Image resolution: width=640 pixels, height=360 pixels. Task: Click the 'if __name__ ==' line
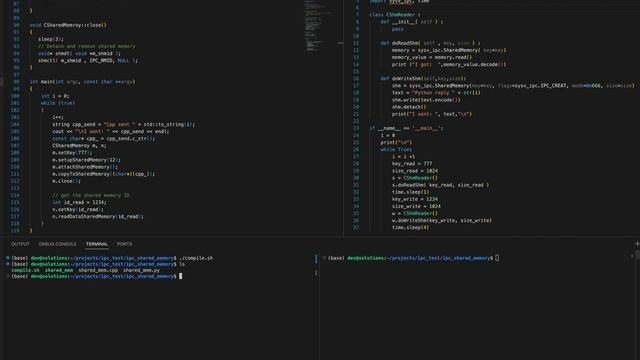[x=406, y=128]
